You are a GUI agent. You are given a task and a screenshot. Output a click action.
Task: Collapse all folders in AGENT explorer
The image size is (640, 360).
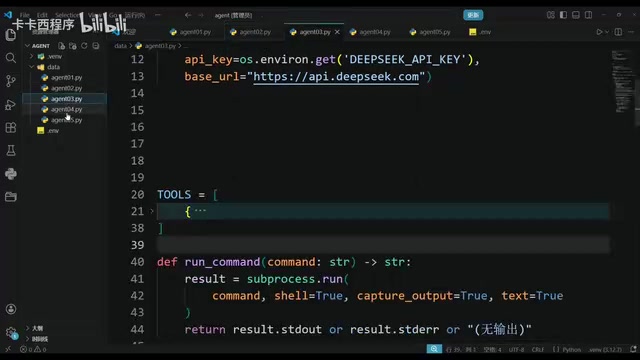point(96,46)
